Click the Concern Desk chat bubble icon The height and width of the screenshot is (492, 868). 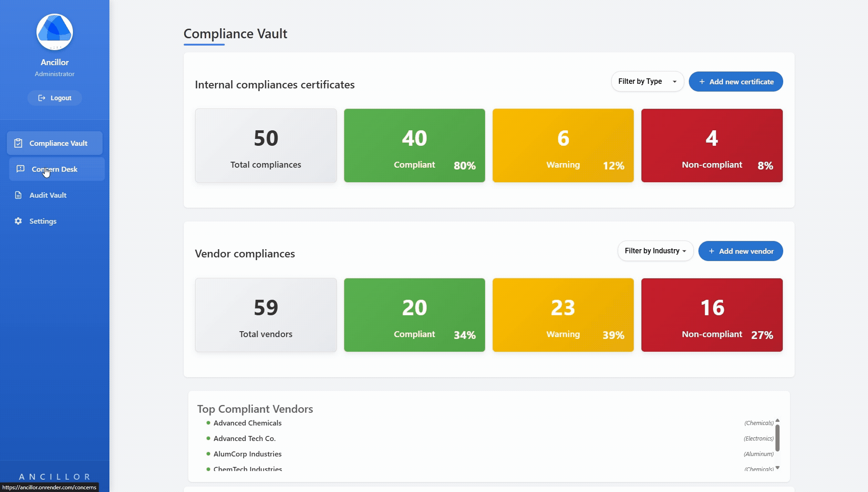tap(20, 169)
